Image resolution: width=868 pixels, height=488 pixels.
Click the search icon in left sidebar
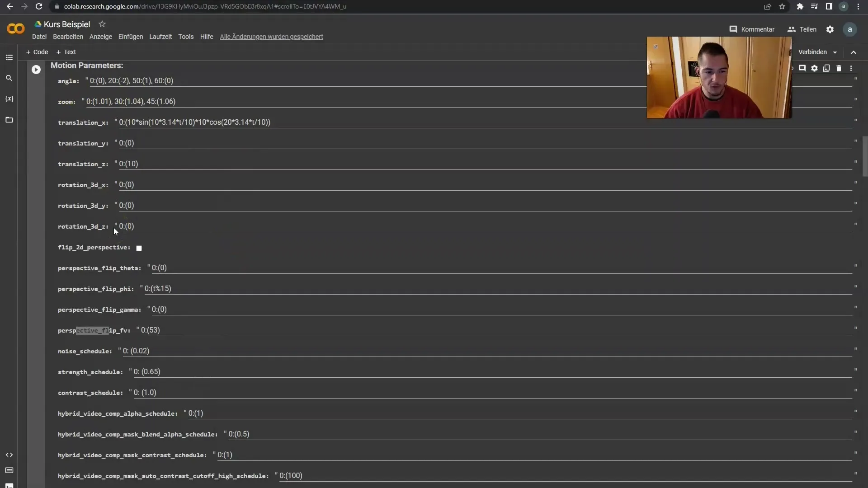coord(9,78)
